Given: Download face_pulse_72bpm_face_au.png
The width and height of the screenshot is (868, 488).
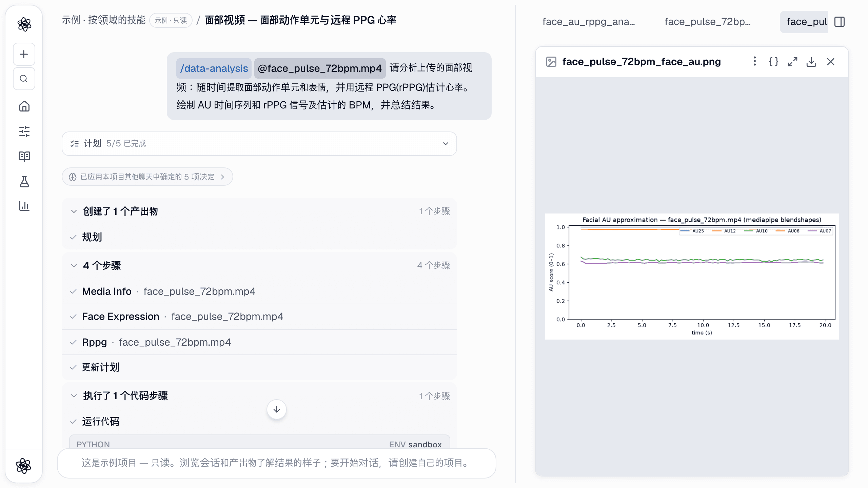Looking at the screenshot, I should (811, 62).
